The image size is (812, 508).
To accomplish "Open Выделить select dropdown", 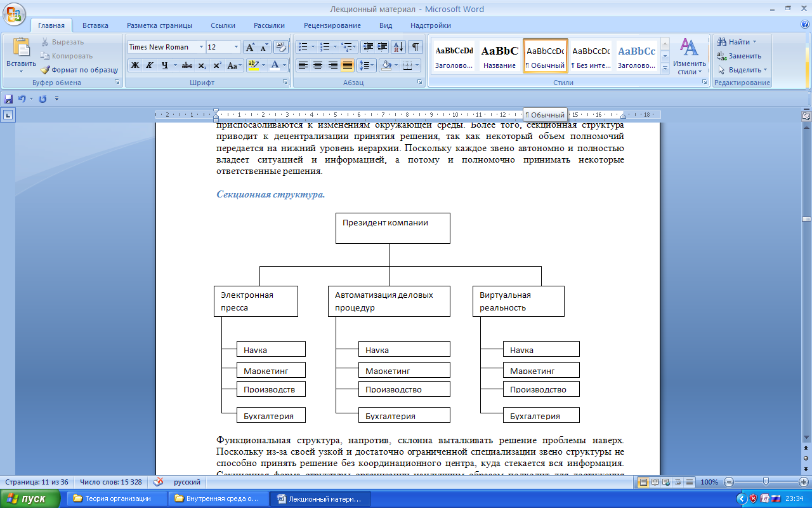I will [x=742, y=70].
